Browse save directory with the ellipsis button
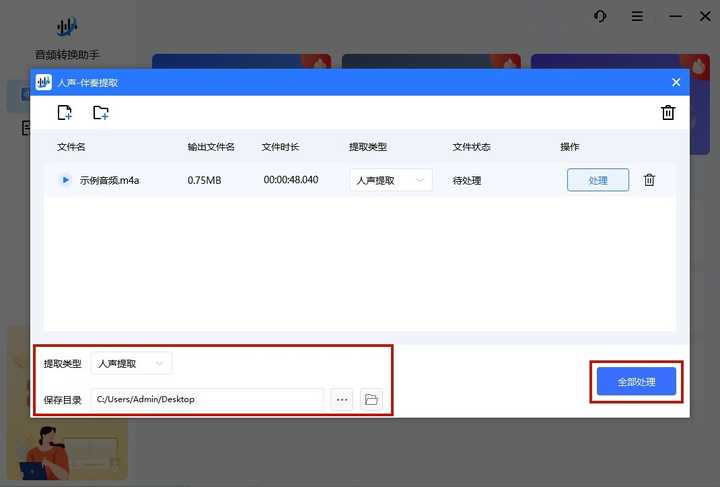Viewport: 720px width, 487px height. (x=342, y=399)
